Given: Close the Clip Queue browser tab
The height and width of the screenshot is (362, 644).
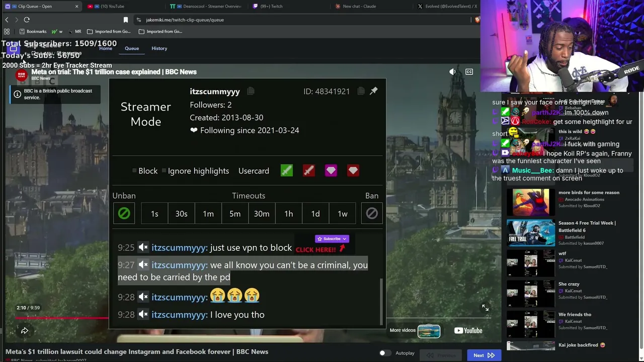Looking at the screenshot, I should 76,6.
